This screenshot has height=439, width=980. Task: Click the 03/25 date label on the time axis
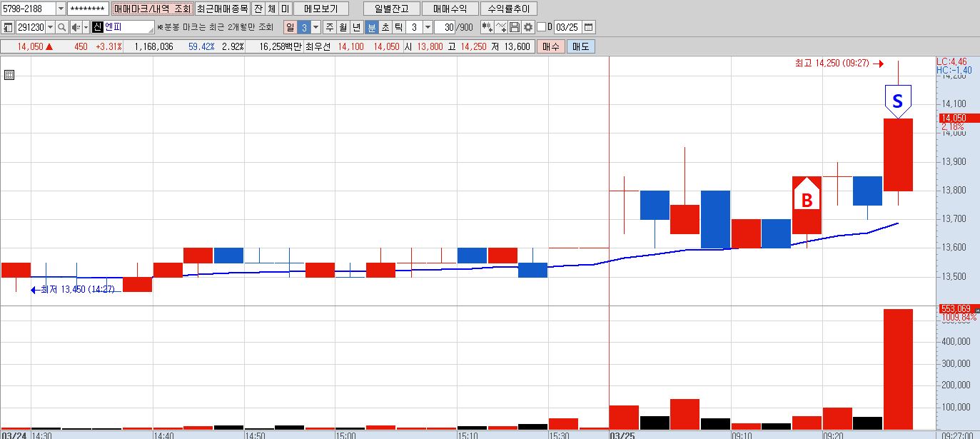(622, 435)
